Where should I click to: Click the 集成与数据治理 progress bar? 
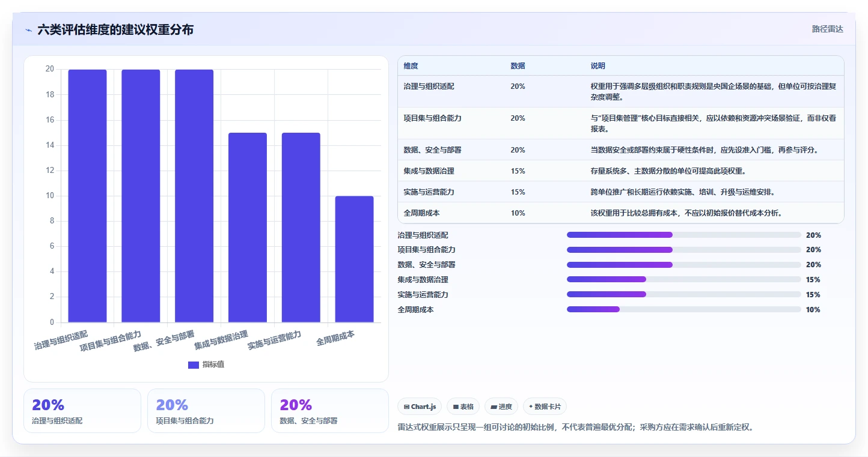[x=684, y=279]
